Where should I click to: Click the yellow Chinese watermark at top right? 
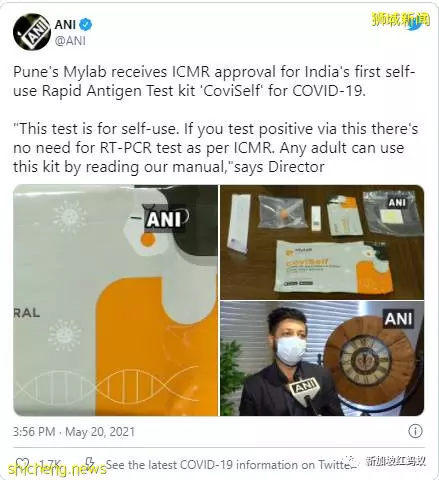coord(401,20)
